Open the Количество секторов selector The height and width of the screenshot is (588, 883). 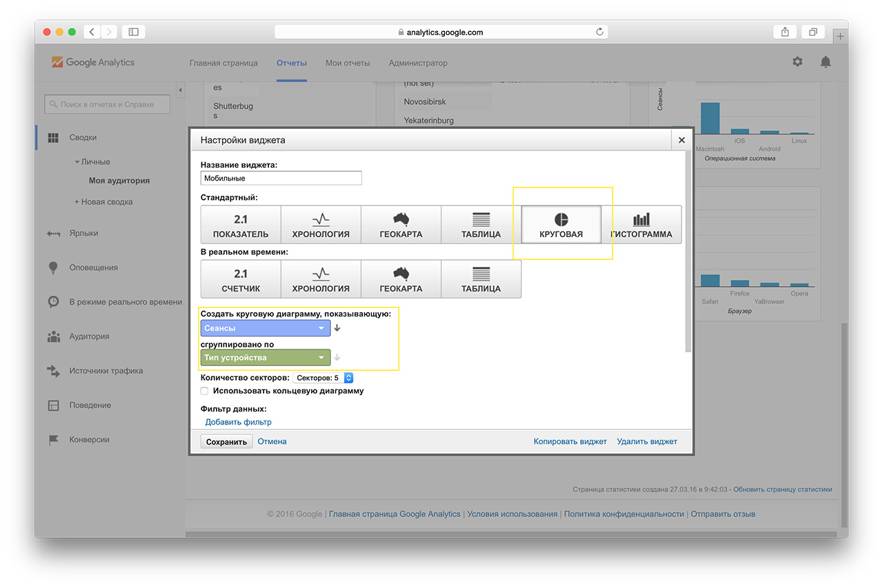pyautogui.click(x=323, y=378)
